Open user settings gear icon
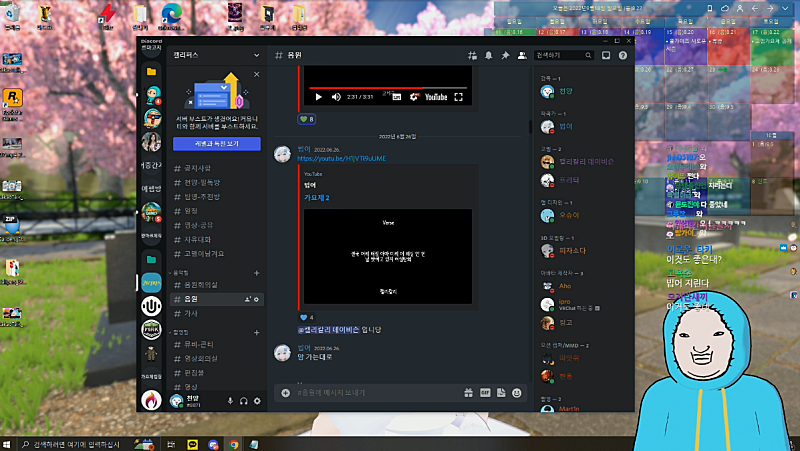The image size is (800, 451). [x=257, y=401]
